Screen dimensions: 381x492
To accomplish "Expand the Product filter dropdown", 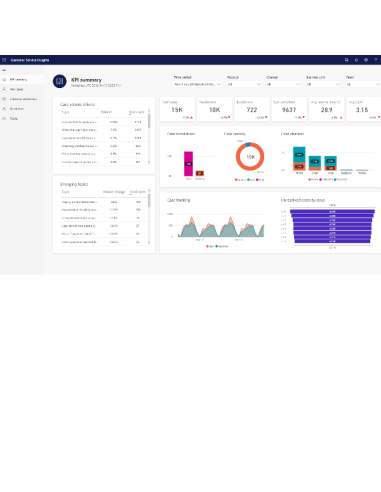I will [x=244, y=84].
